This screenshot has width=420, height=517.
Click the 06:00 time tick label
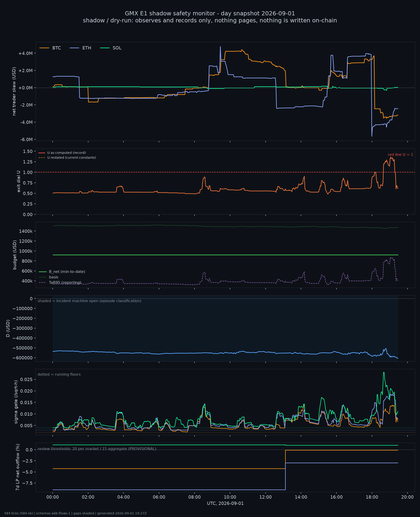tap(159, 497)
